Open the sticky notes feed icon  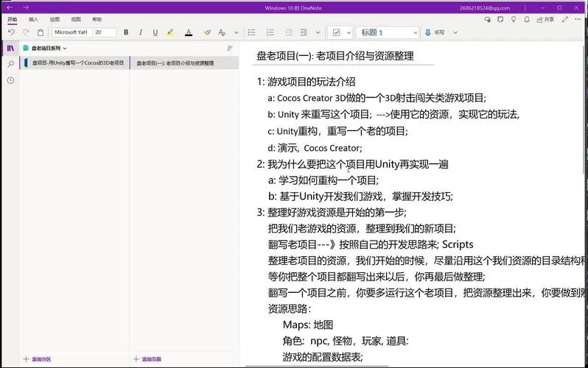500,19
